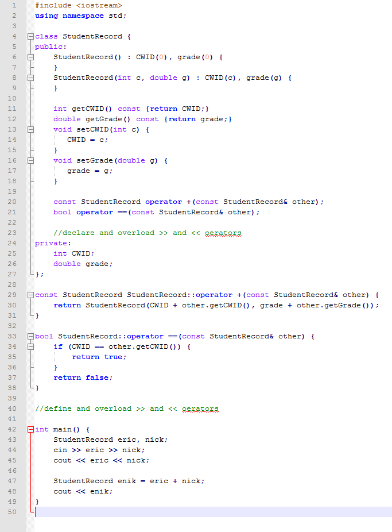Click line number 50 in the margin
Image resolution: width=392 pixels, height=532 pixels.
(x=12, y=512)
